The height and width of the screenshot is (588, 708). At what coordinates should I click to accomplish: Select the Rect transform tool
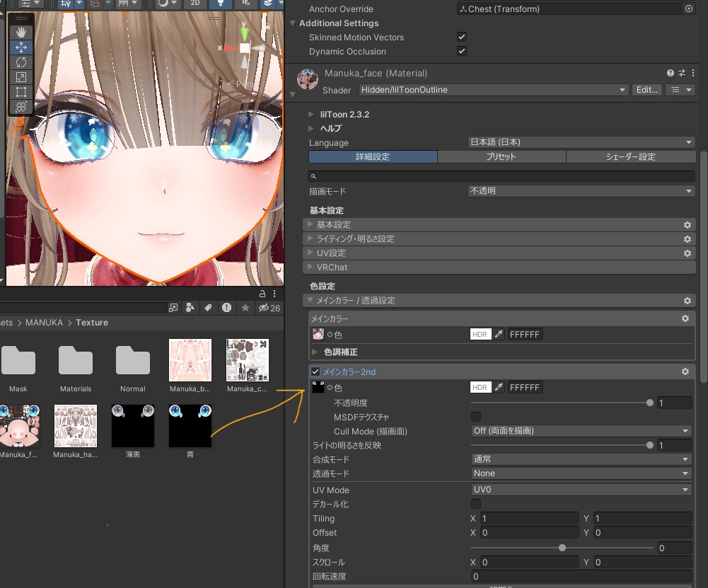(21, 92)
